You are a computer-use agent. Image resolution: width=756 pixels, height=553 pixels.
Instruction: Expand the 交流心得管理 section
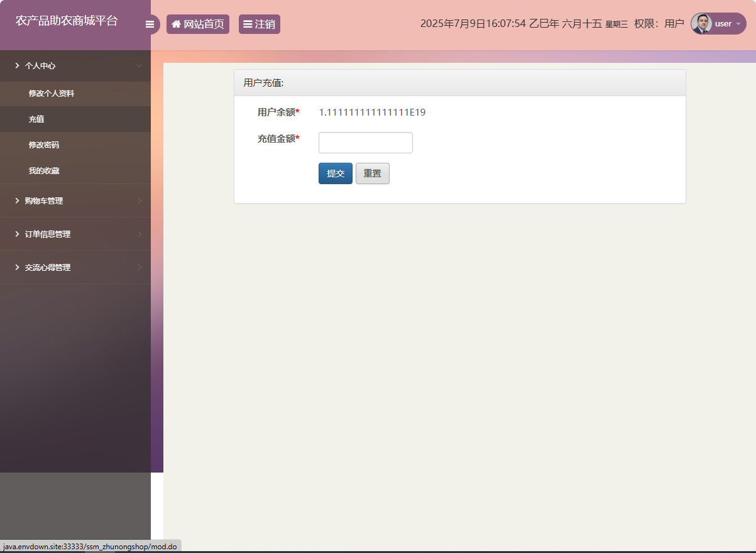pyautogui.click(x=75, y=267)
